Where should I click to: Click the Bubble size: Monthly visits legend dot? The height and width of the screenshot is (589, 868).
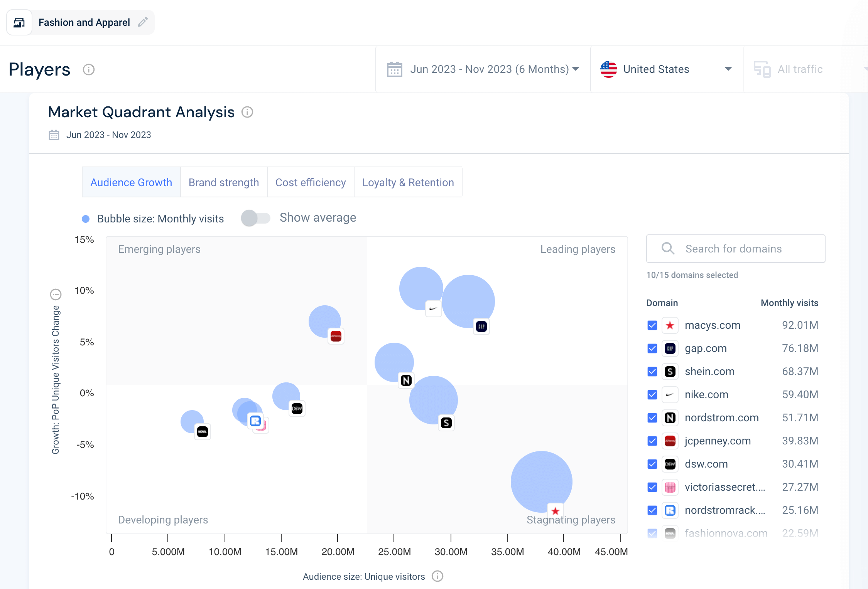[x=86, y=219]
